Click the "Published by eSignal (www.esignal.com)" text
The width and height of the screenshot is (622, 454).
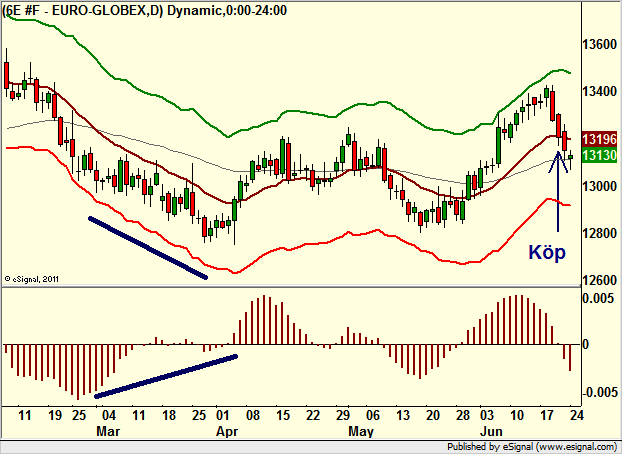(x=532, y=446)
